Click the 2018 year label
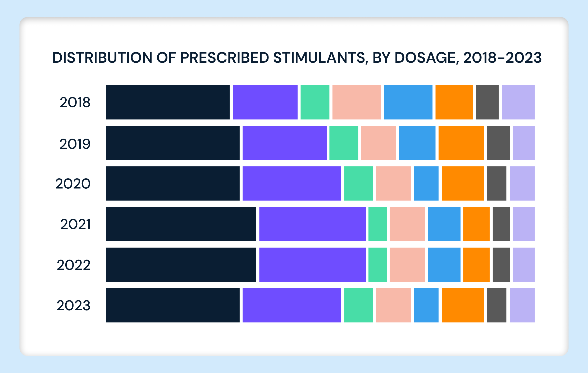Viewport: 588px width, 373px height. coord(75,103)
